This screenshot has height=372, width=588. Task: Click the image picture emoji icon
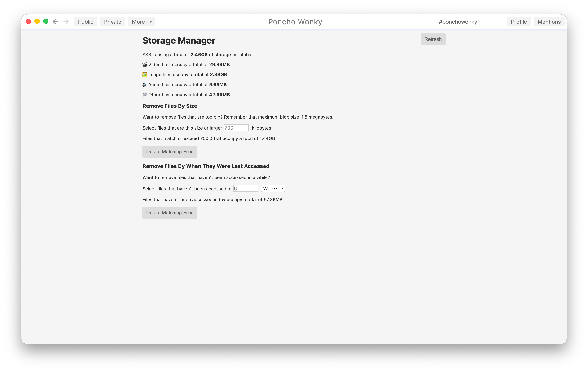145,74
